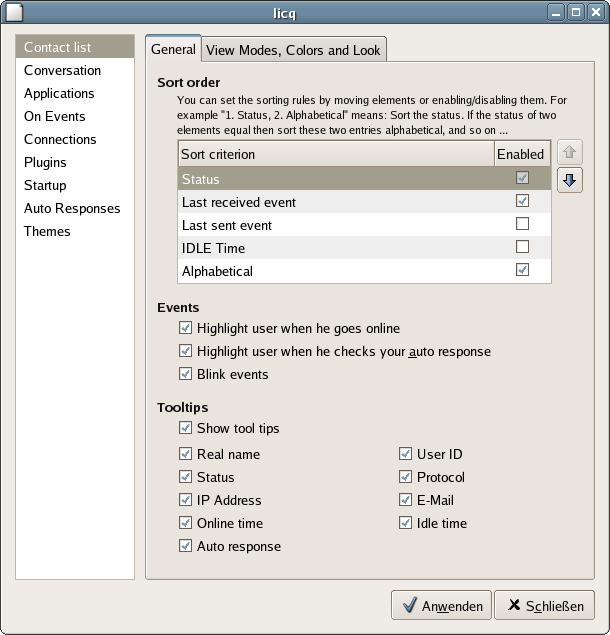Open the Conversation settings page
This screenshot has width=610, height=635.
[62, 70]
